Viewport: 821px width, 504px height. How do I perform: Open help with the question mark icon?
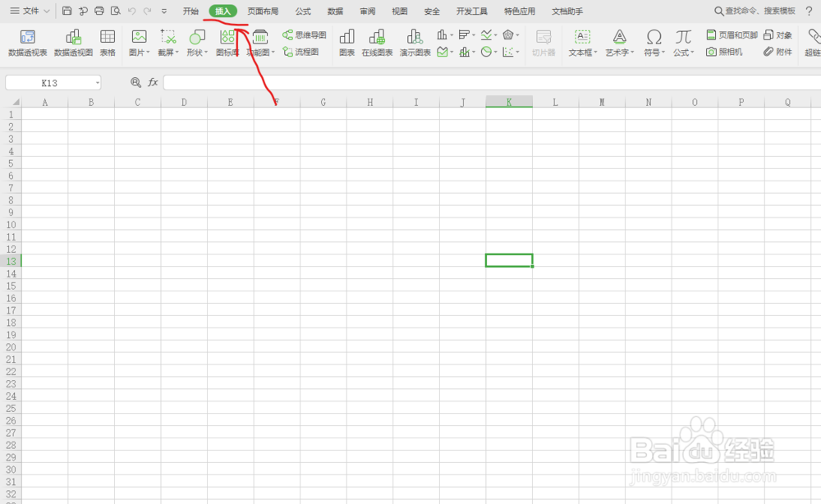click(809, 11)
